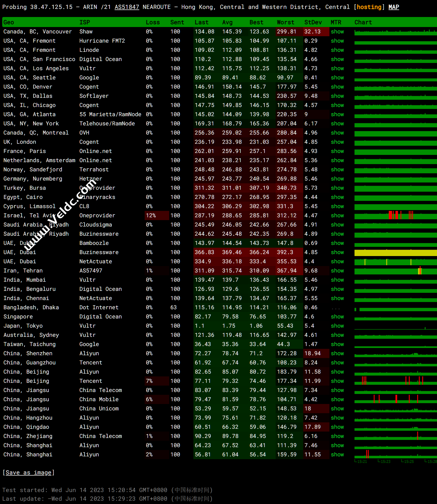The width and height of the screenshot is (437, 504).
Task: Sort by the Loss column header
Action: [153, 22]
